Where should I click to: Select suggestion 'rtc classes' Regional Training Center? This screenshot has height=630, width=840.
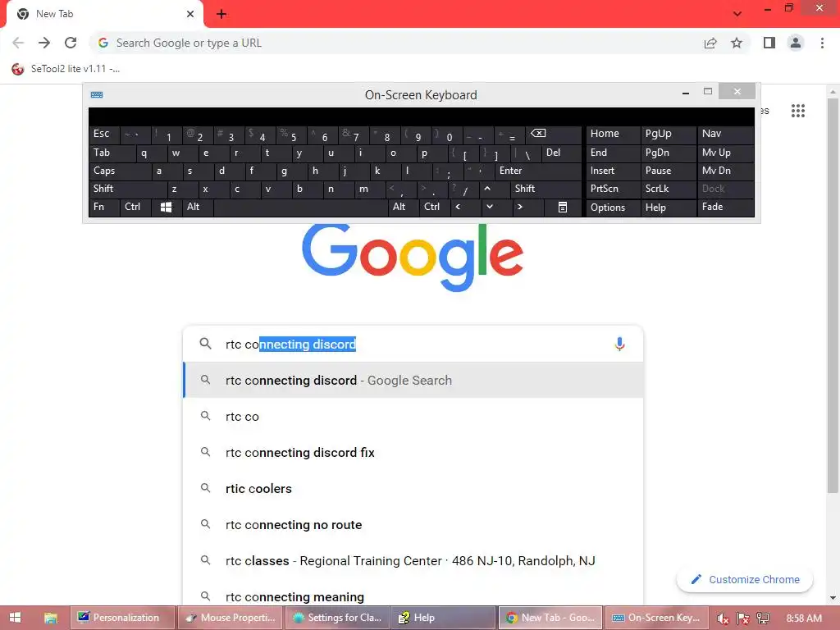[413, 561]
